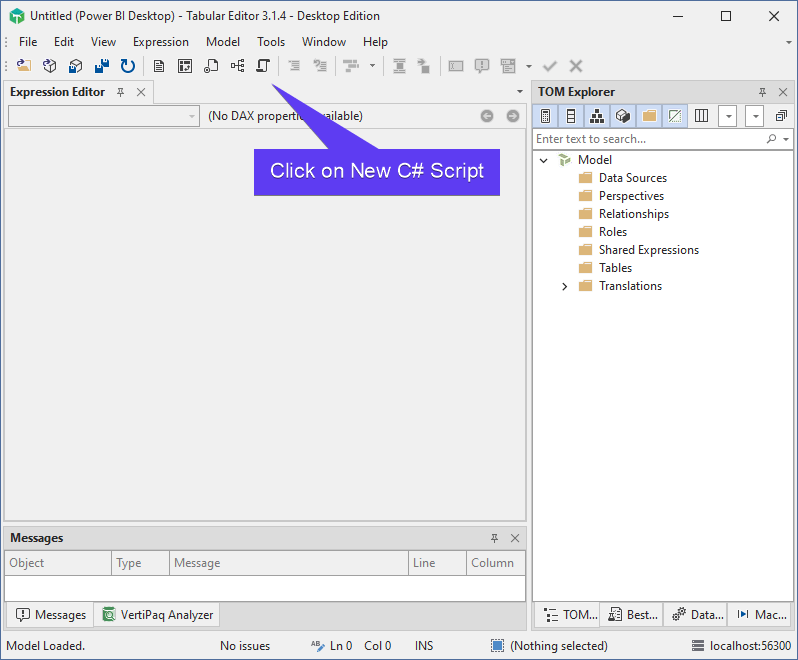Click localhost:56300 in the status bar
Image resolution: width=798 pixels, height=660 pixels.
pos(742,646)
